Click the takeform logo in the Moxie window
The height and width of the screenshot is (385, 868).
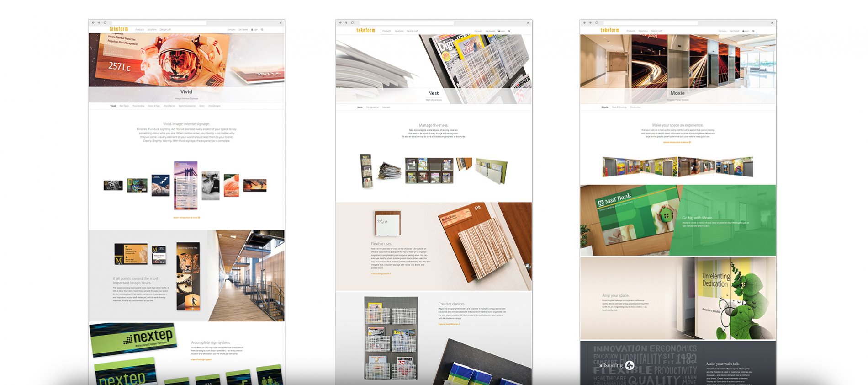pos(610,31)
